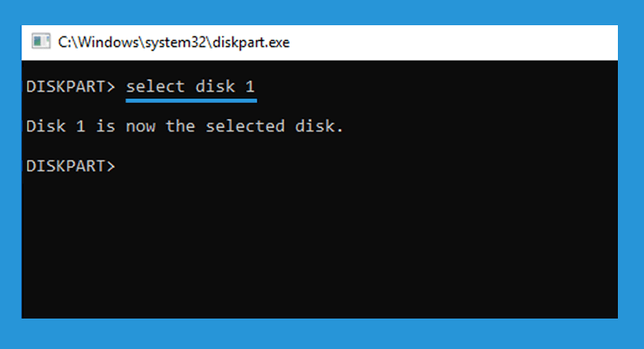This screenshot has width=644, height=349.
Task: Click 'system32' in the title bar path
Action: click(176, 43)
